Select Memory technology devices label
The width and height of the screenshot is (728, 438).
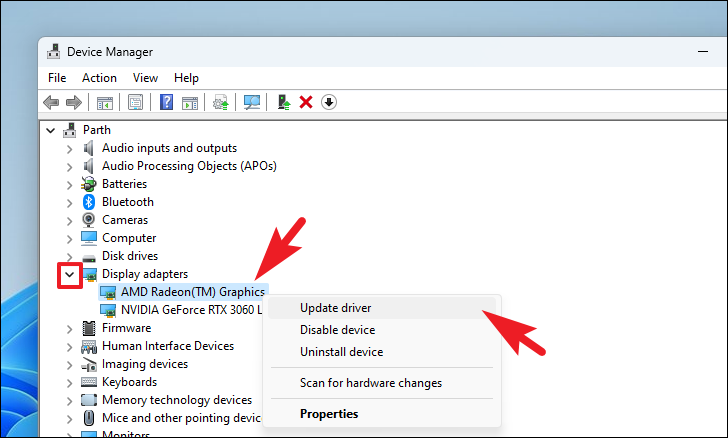(x=177, y=400)
